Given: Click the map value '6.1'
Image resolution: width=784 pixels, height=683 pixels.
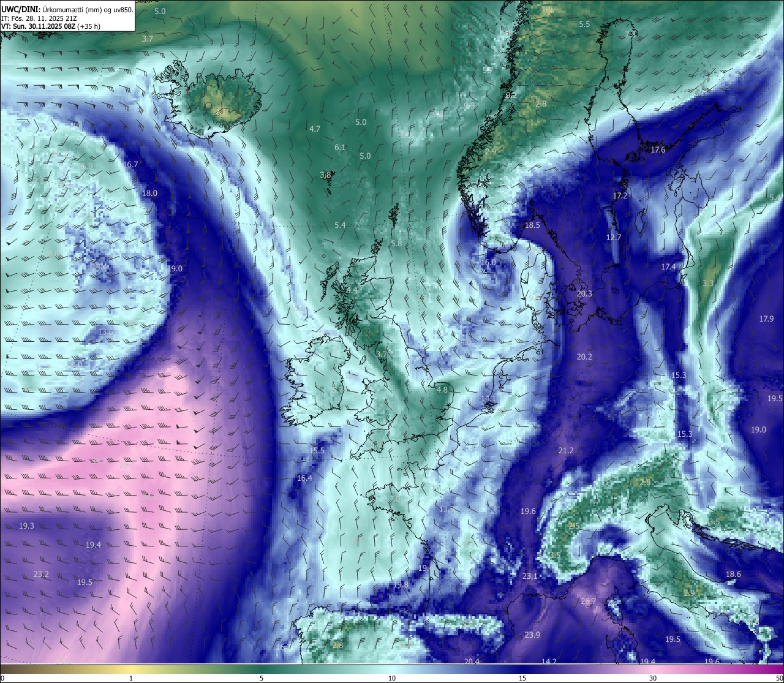Looking at the screenshot, I should coord(340,147).
